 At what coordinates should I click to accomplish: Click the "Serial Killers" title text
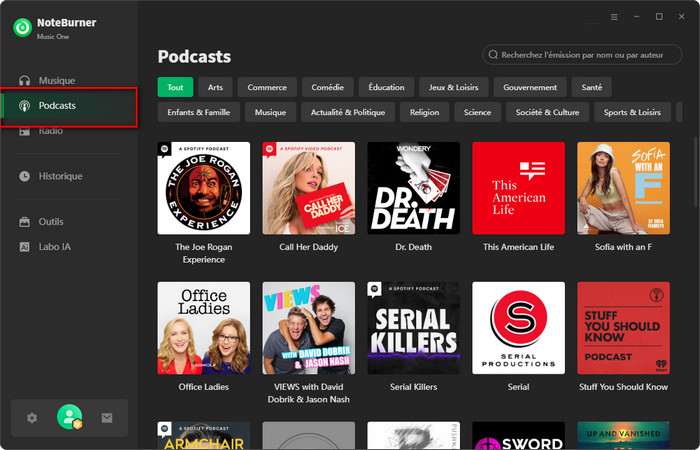click(x=413, y=387)
